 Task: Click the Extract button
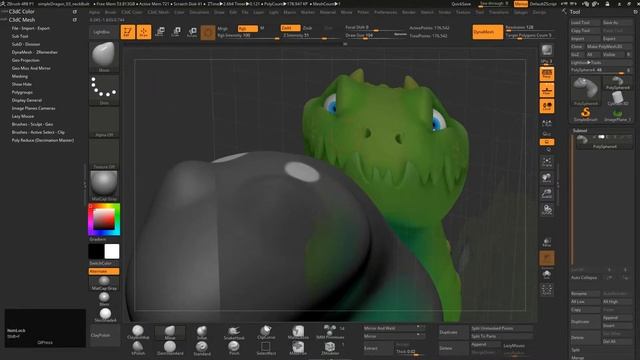(378, 348)
